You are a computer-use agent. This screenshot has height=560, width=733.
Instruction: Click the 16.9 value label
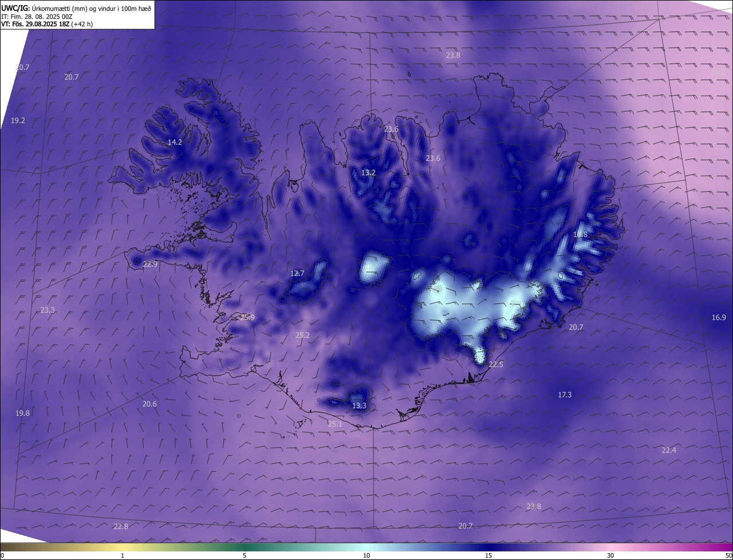tap(719, 318)
